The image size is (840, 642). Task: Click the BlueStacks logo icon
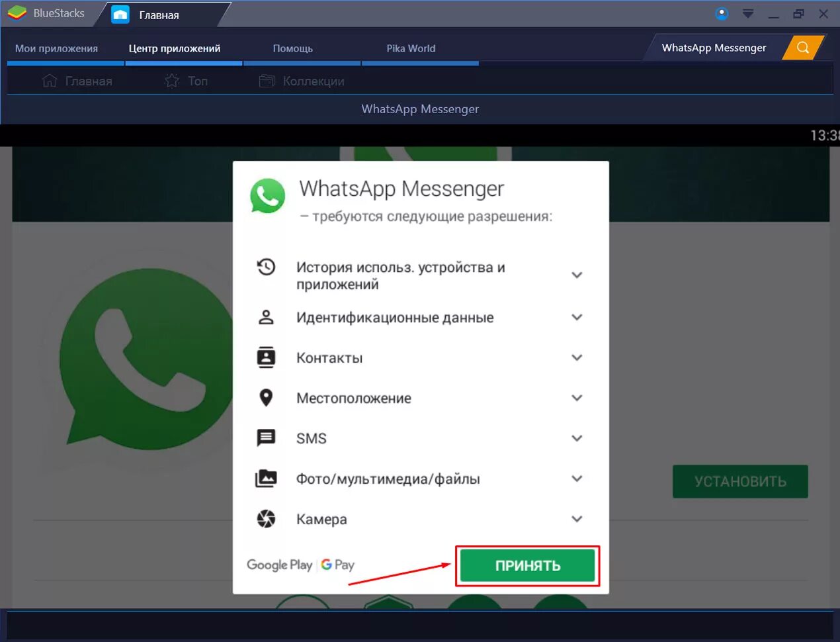[x=17, y=13]
